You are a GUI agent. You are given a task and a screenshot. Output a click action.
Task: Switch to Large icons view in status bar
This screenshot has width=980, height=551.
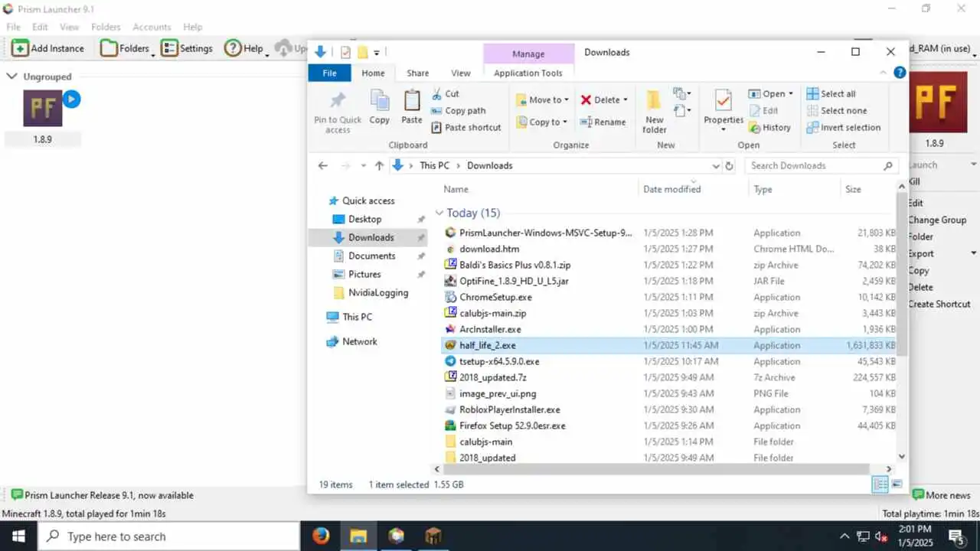897,484
